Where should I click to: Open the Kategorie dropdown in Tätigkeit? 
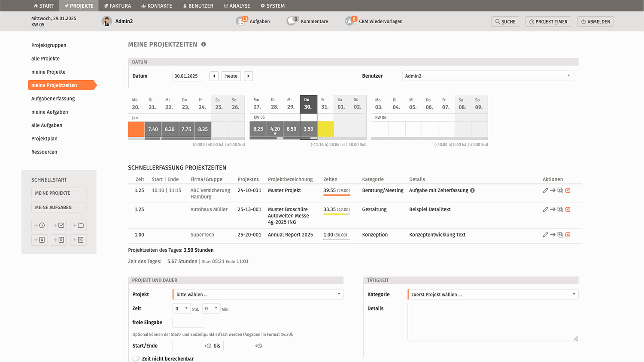[492, 295]
